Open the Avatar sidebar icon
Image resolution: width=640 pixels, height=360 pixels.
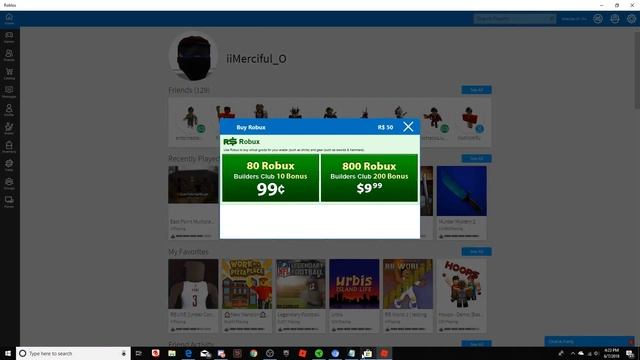coord(9,128)
